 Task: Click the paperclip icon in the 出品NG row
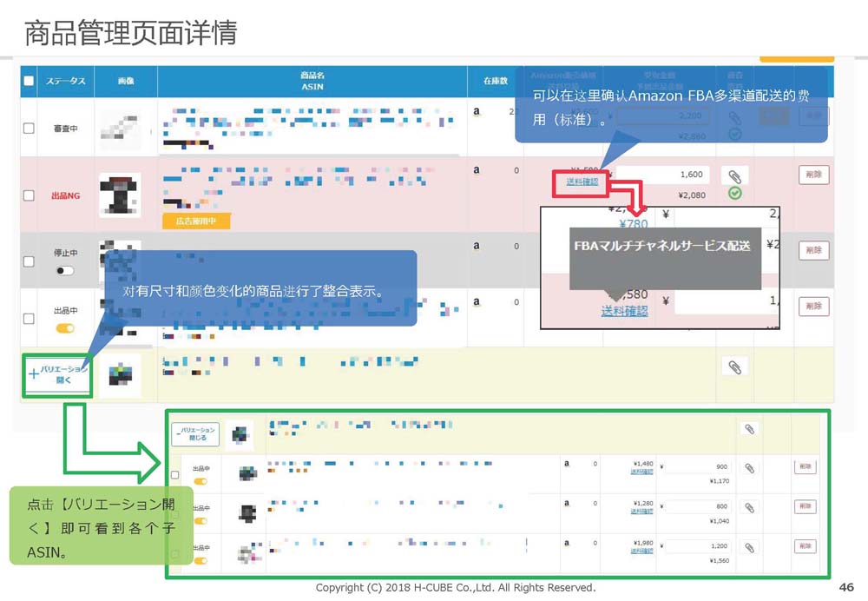734,176
